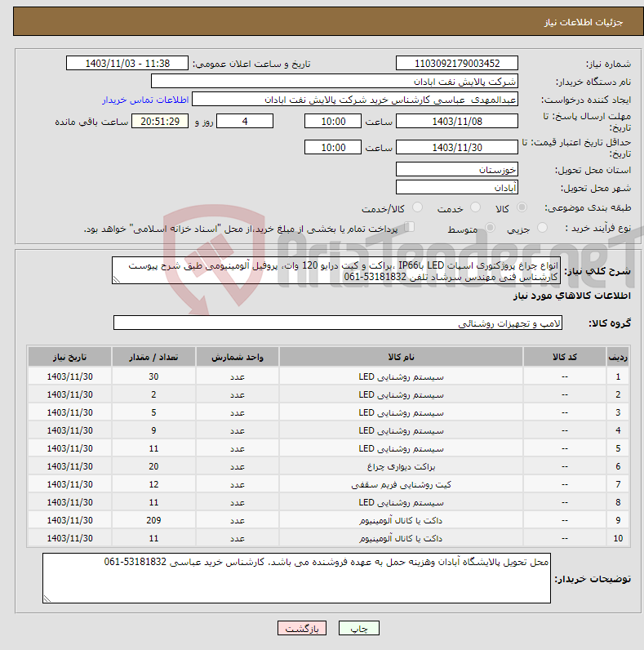Click the تعداد / مقدار column header
This screenshot has width=644, height=650.
[153, 357]
